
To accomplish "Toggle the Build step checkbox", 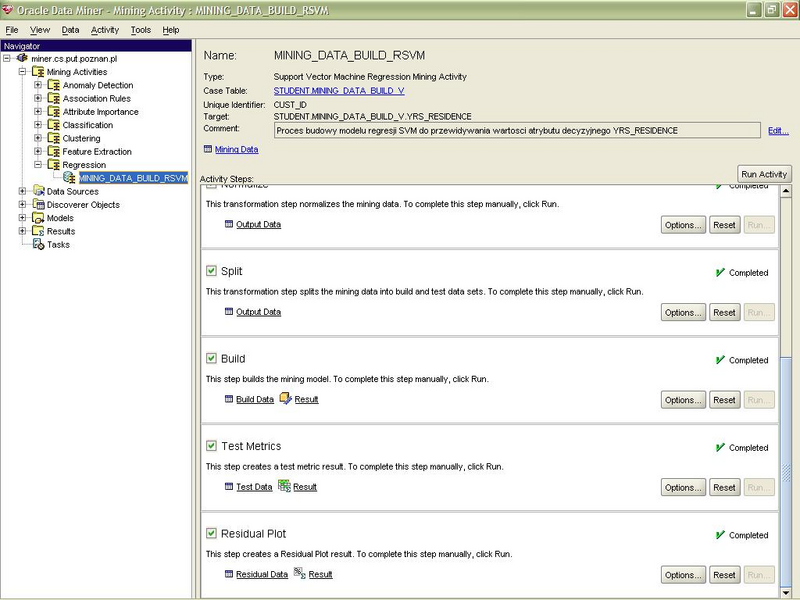I will coord(211,359).
